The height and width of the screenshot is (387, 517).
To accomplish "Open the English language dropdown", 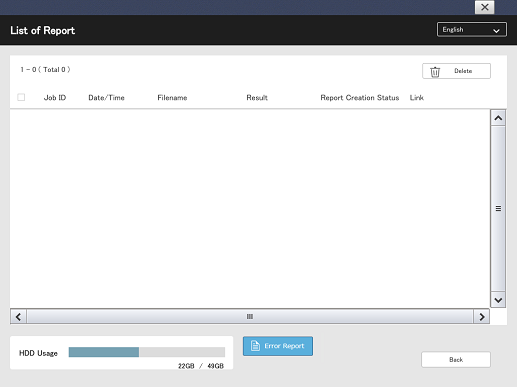I will click(x=472, y=30).
